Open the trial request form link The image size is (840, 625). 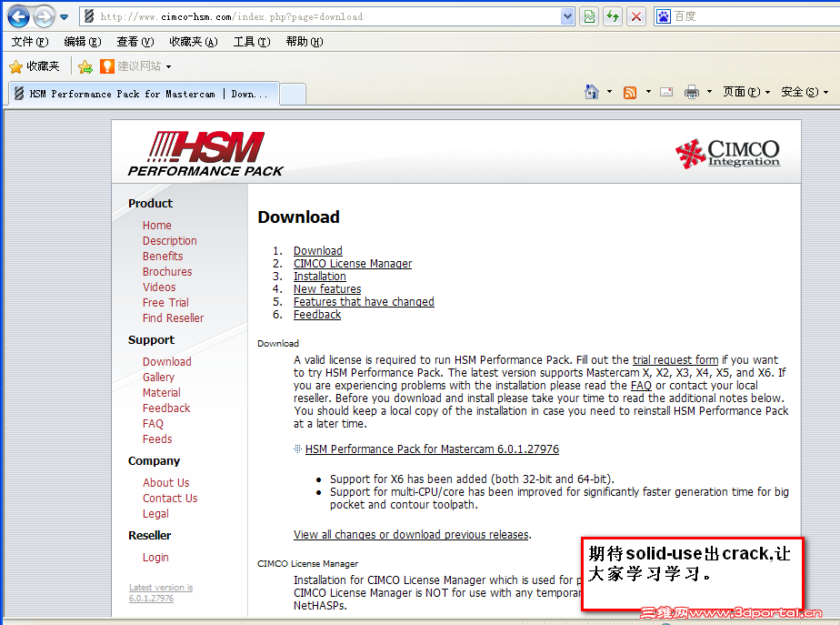pyautogui.click(x=675, y=360)
